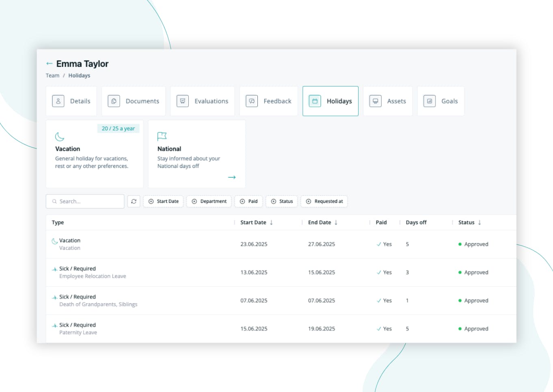
Task: Switch to the Feedback tab
Action: [x=269, y=101]
